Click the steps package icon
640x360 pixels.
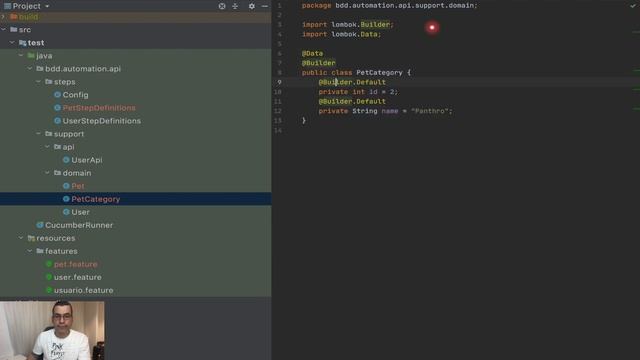point(49,82)
